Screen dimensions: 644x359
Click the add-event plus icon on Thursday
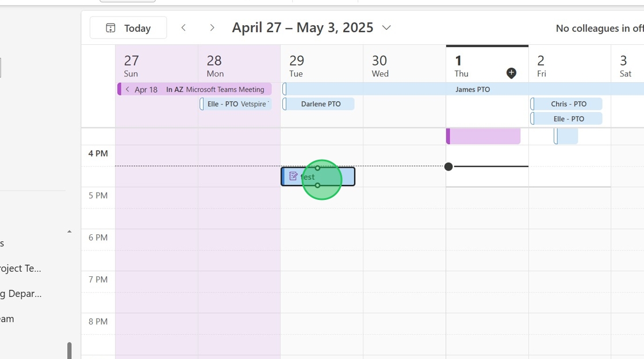coord(511,73)
